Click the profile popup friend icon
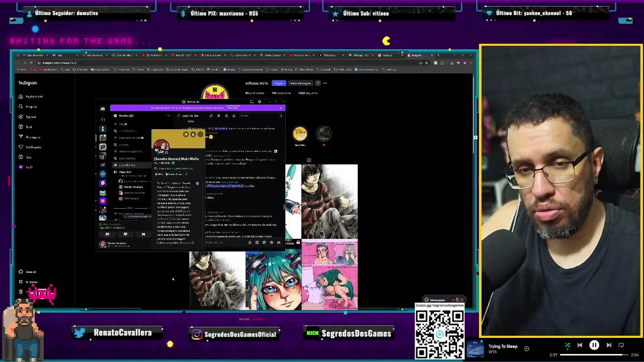The image size is (644, 362). [193, 134]
